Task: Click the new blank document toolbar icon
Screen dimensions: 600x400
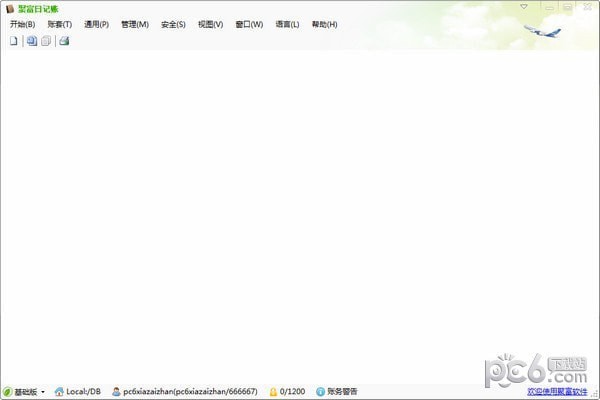Action: tap(14, 41)
